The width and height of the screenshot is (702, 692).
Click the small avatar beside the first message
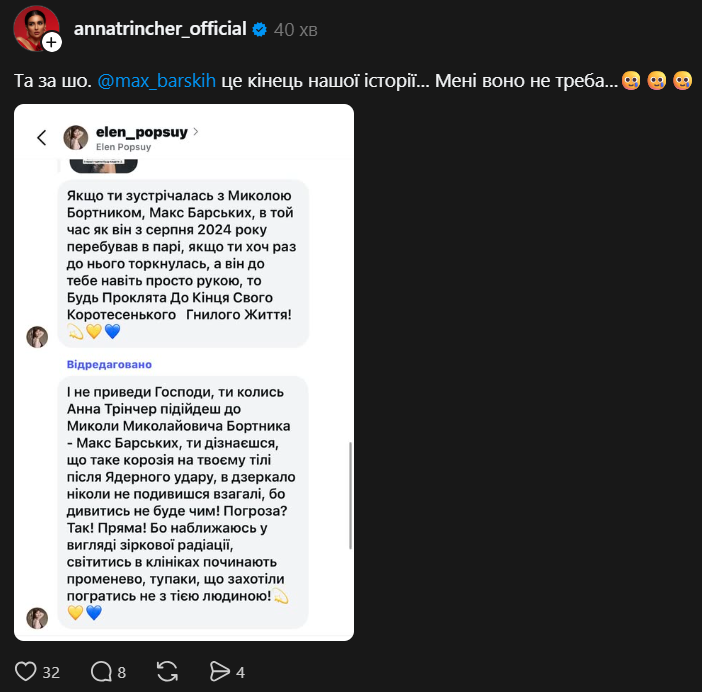tap(37, 337)
